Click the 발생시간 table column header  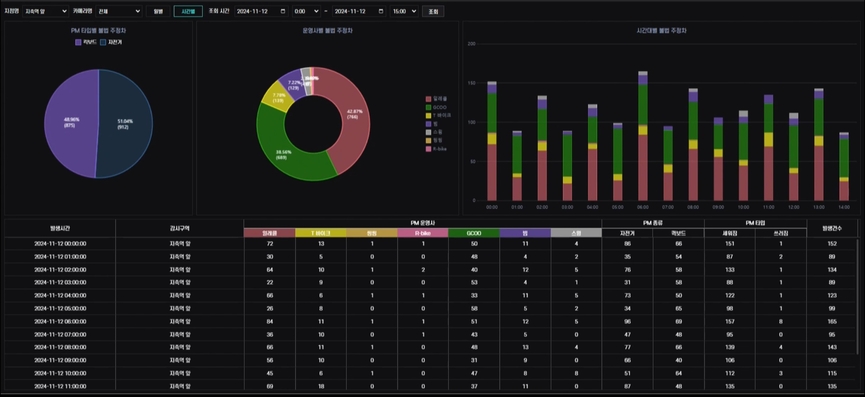click(60, 228)
